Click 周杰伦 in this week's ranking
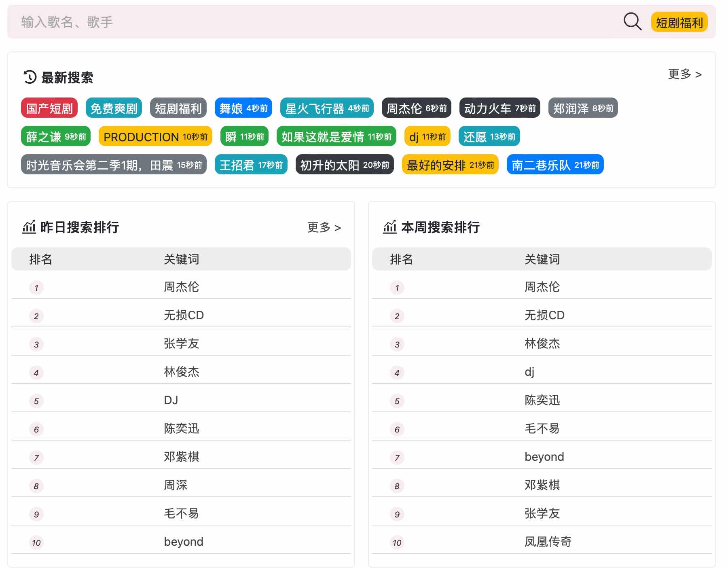The width and height of the screenshot is (728, 568). click(542, 287)
